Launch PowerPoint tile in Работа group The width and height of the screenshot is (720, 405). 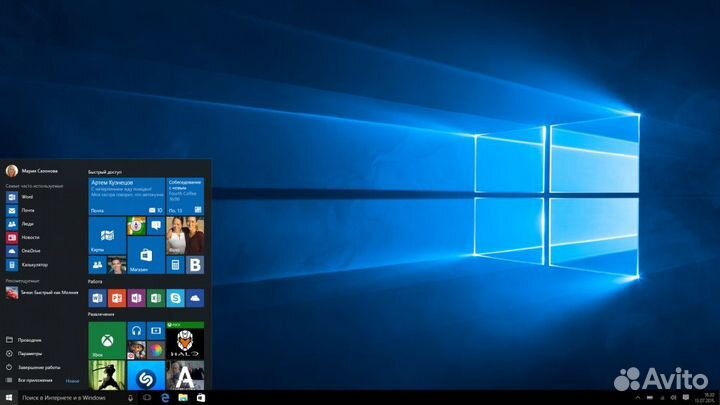[x=117, y=298]
